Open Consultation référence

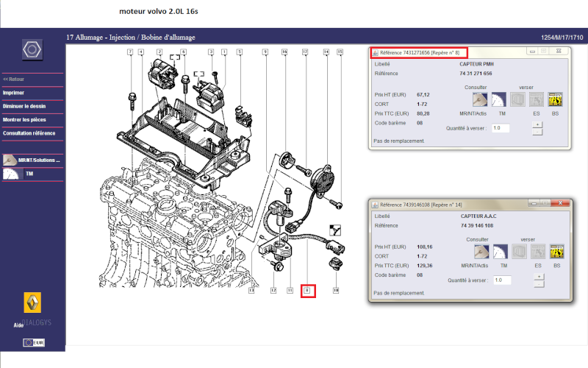click(29, 133)
